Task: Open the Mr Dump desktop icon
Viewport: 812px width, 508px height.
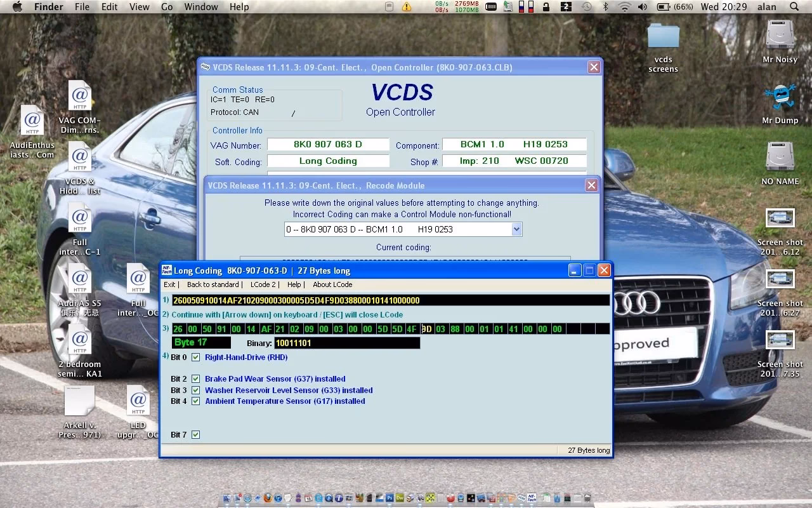Action: (x=780, y=97)
